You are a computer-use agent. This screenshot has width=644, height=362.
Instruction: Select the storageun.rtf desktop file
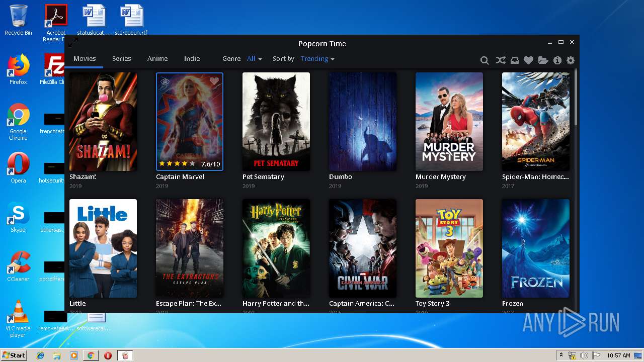coord(131,20)
